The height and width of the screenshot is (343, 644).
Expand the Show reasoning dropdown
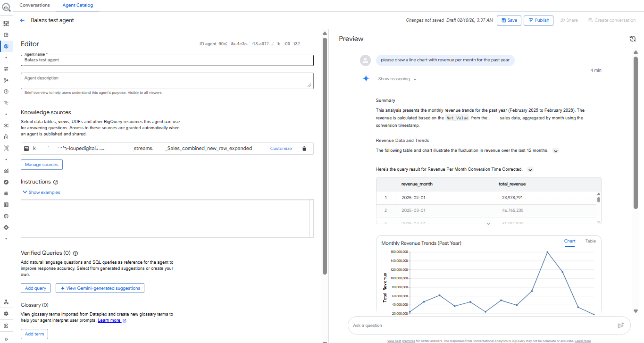[397, 79]
